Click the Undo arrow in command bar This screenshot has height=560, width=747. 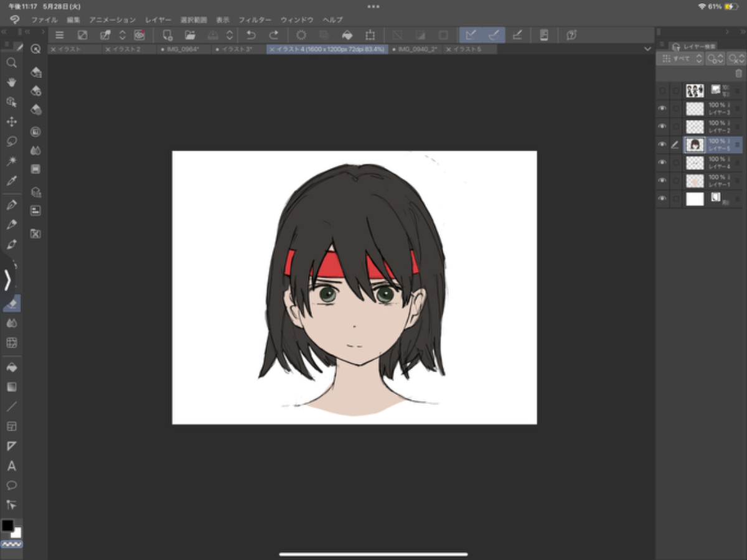pyautogui.click(x=251, y=35)
